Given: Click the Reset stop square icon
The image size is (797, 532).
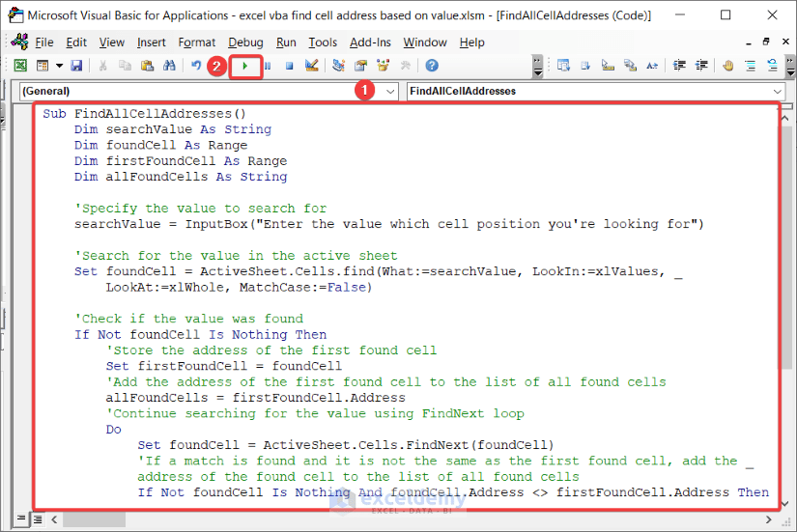Looking at the screenshot, I should tap(289, 66).
